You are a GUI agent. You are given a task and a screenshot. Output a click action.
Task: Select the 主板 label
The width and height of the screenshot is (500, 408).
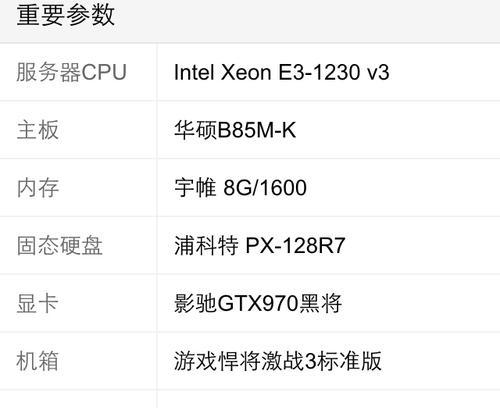coord(38,130)
